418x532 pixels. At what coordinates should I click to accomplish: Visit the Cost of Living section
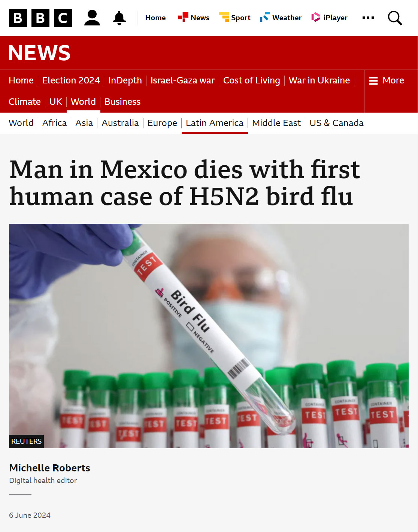[251, 80]
